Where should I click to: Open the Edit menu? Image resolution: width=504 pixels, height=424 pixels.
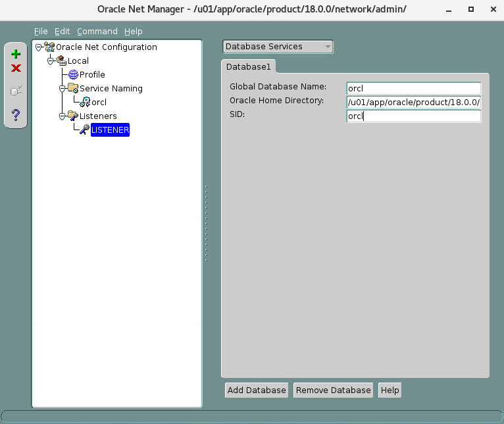[62, 31]
